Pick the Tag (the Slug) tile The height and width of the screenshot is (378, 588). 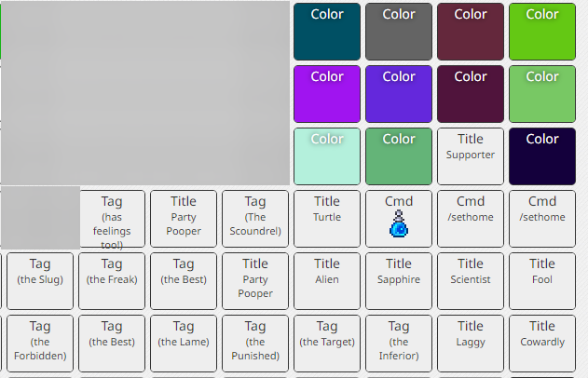pyautogui.click(x=40, y=281)
